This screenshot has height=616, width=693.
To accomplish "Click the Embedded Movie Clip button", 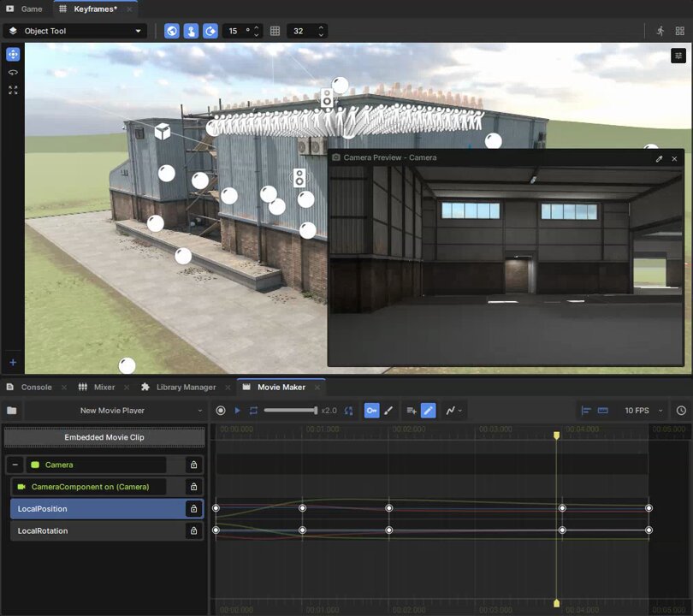I will [104, 437].
